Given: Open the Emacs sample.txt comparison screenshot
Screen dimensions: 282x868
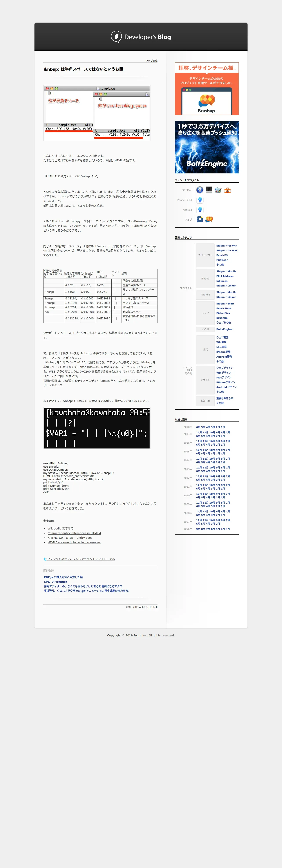Looking at the screenshot, I should click(x=97, y=113).
